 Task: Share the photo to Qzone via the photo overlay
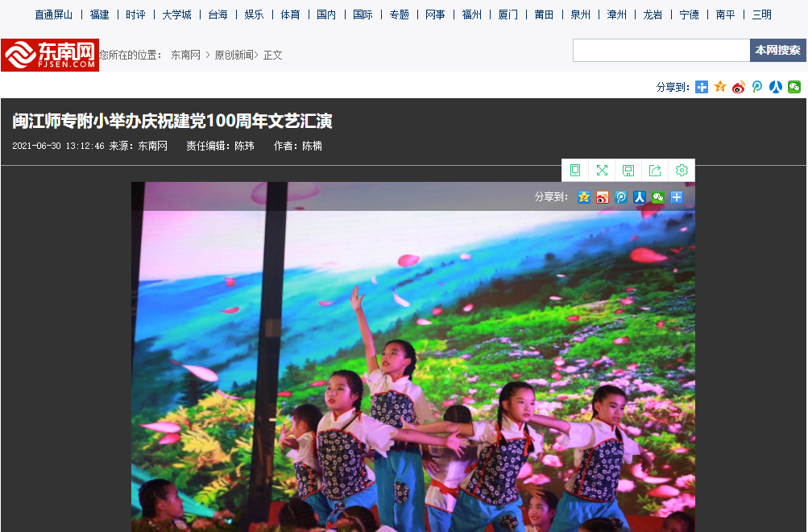(x=584, y=196)
